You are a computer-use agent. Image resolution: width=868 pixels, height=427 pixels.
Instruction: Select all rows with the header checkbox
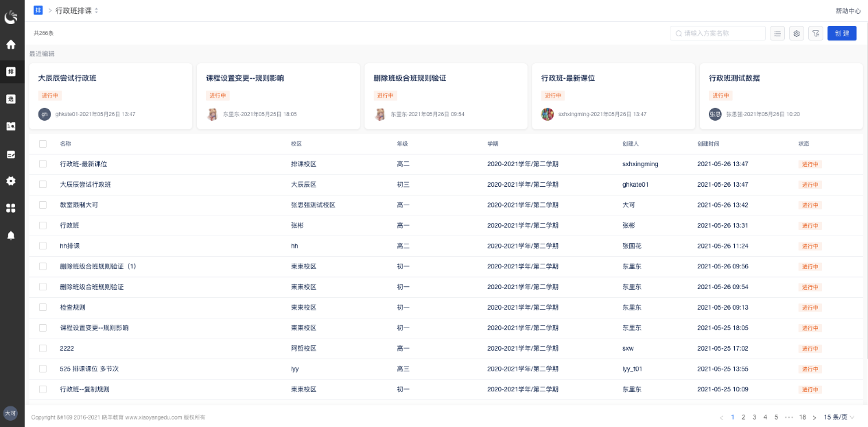pos(43,144)
